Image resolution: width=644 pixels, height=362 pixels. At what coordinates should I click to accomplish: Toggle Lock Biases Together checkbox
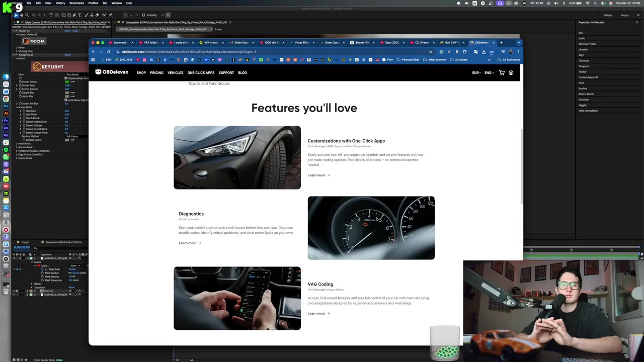click(x=66, y=100)
